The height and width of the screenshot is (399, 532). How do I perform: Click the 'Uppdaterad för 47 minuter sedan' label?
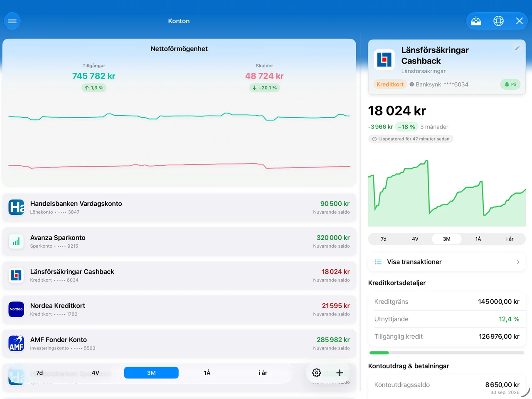click(x=411, y=139)
